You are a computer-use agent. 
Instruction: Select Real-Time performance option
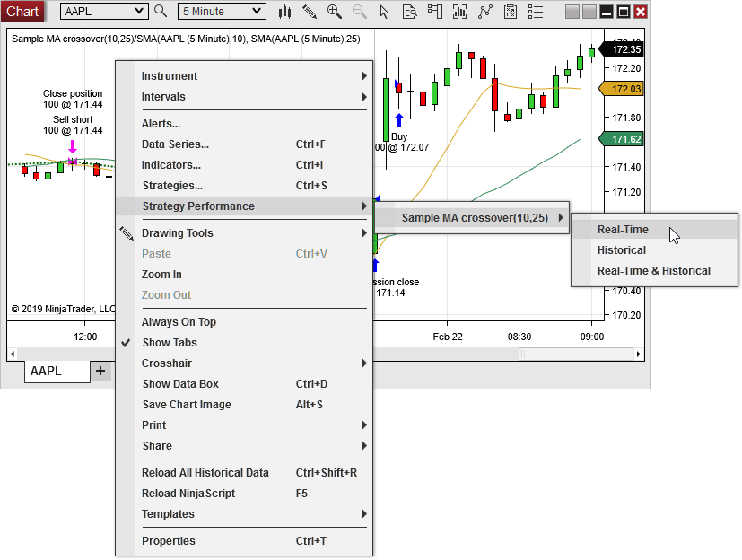(x=623, y=230)
